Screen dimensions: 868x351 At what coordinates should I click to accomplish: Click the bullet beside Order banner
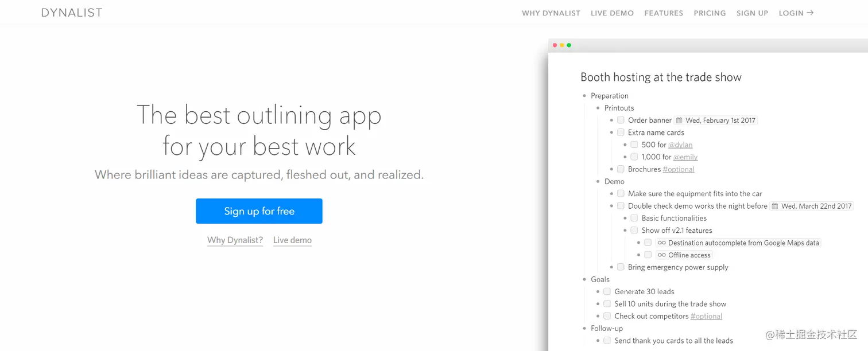click(612, 120)
